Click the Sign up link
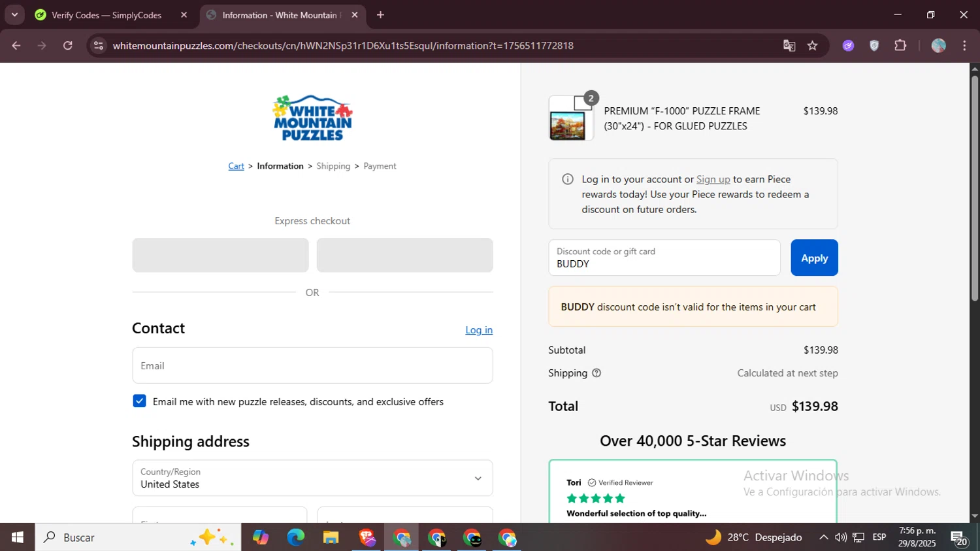 pyautogui.click(x=713, y=179)
